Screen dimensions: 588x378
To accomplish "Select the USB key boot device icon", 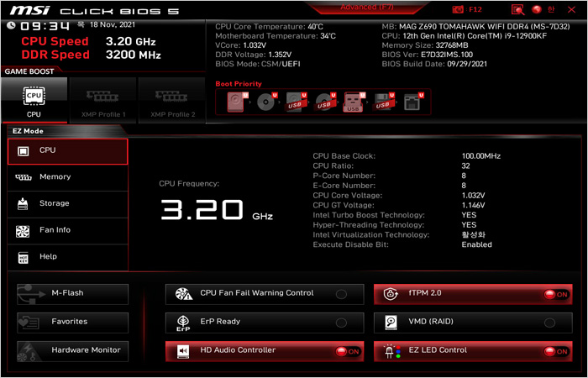I will tap(354, 102).
